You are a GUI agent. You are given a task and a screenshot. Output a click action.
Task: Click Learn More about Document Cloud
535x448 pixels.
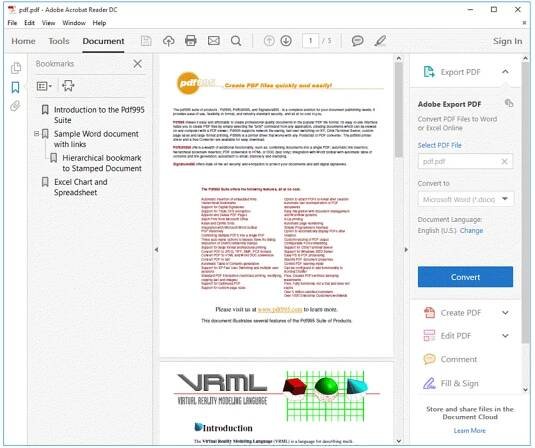tap(469, 431)
